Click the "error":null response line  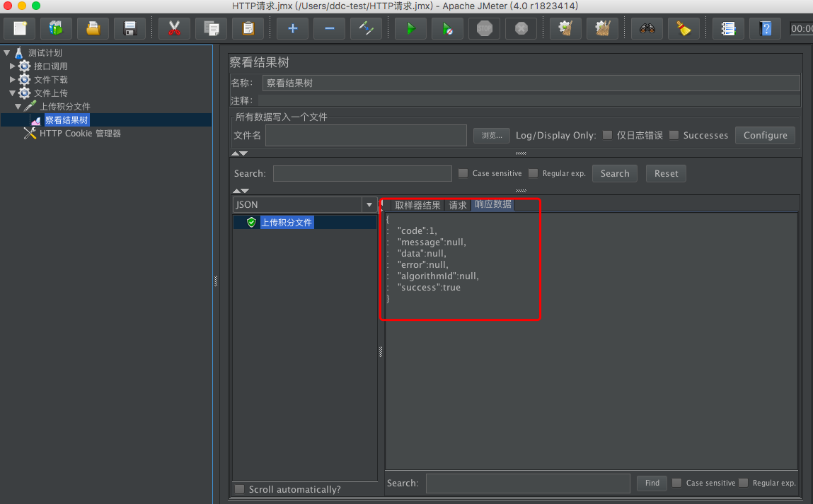(x=423, y=264)
